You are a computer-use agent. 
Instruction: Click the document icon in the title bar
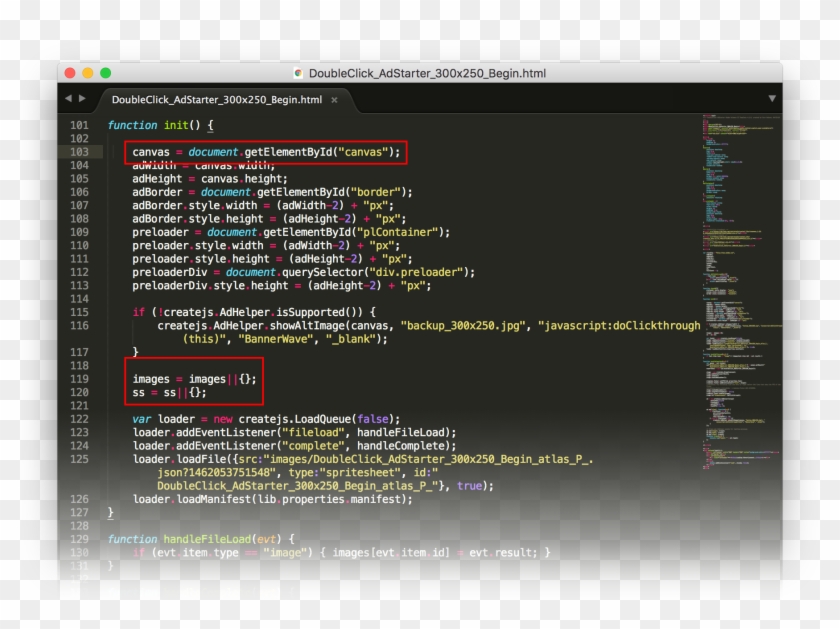pos(297,72)
